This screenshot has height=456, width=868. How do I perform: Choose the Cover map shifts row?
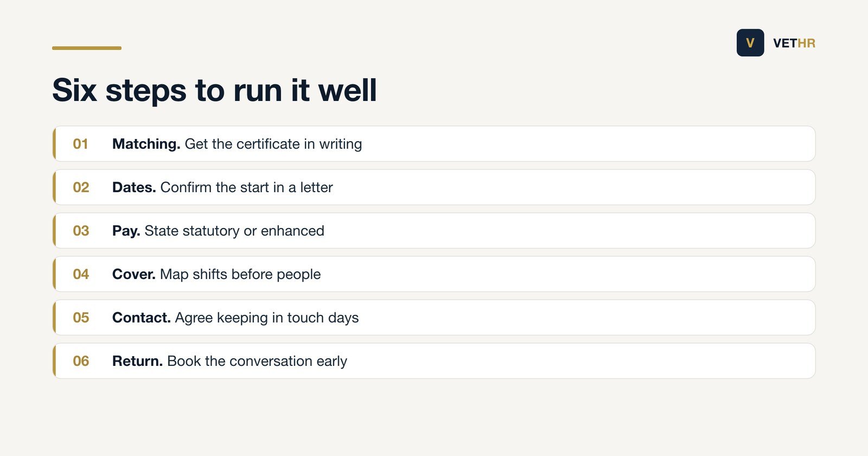434,274
